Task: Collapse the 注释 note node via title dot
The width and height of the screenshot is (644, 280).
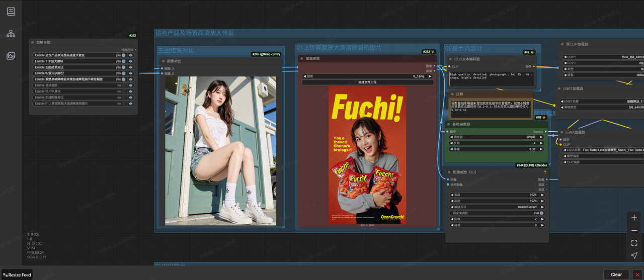Action: click(452, 94)
